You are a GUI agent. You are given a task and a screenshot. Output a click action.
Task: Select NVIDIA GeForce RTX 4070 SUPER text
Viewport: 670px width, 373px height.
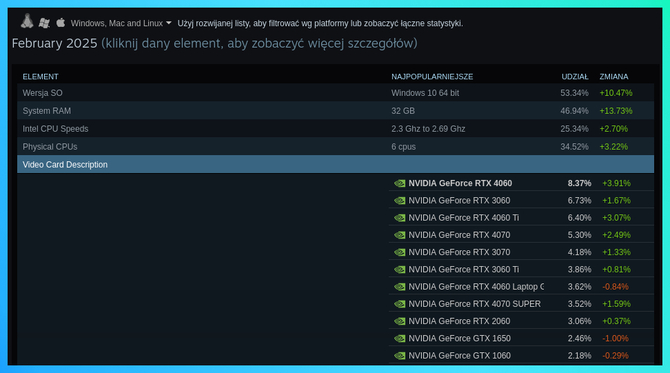474,304
